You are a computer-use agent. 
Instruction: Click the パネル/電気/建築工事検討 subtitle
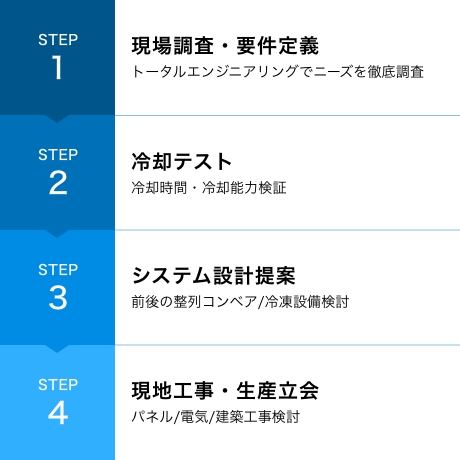pos(216,417)
